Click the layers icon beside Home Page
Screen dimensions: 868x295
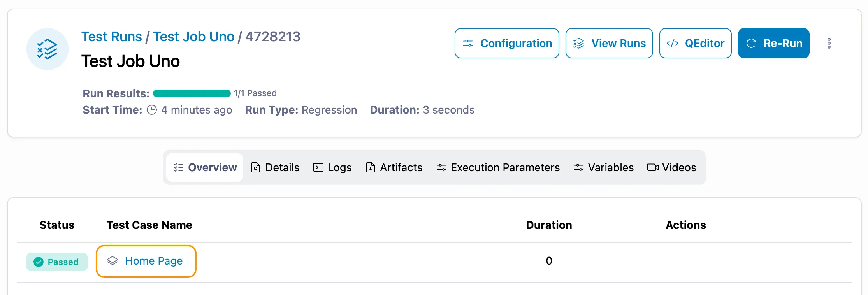(112, 261)
